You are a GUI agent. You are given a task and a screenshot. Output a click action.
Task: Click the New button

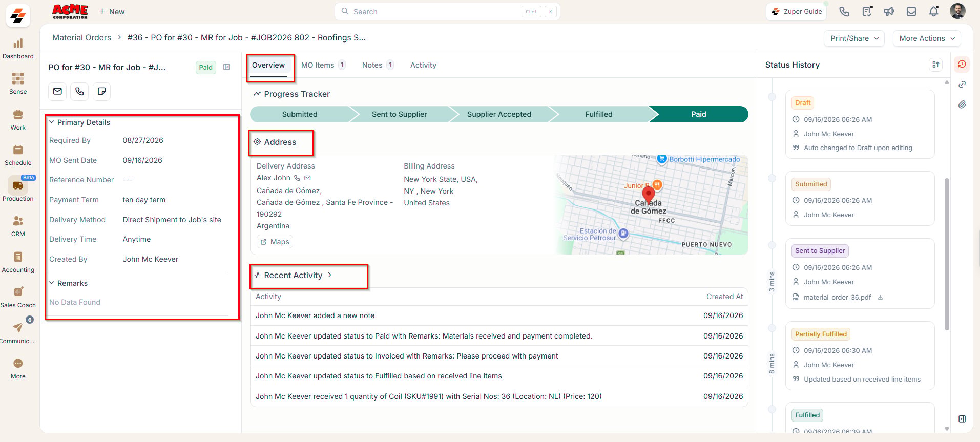112,11
